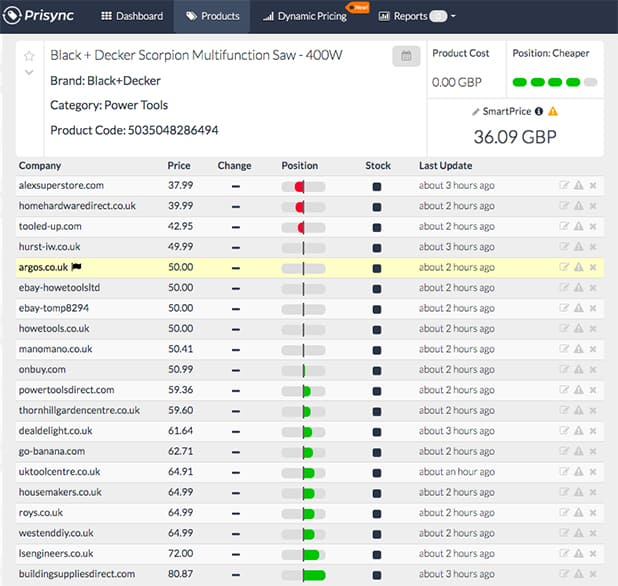Click the green position indicator bar
618x586 pixels.
coord(554,81)
